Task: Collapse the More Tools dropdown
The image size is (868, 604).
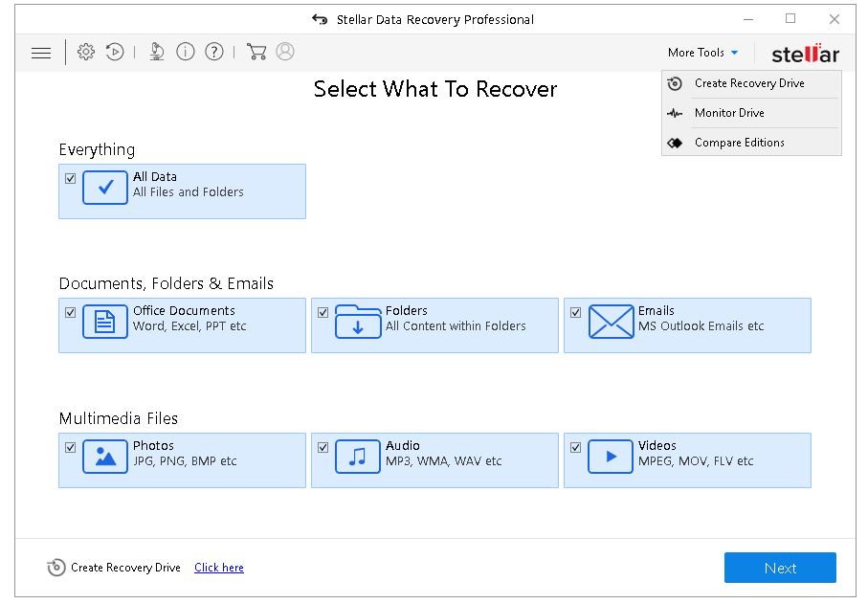Action: [x=703, y=53]
